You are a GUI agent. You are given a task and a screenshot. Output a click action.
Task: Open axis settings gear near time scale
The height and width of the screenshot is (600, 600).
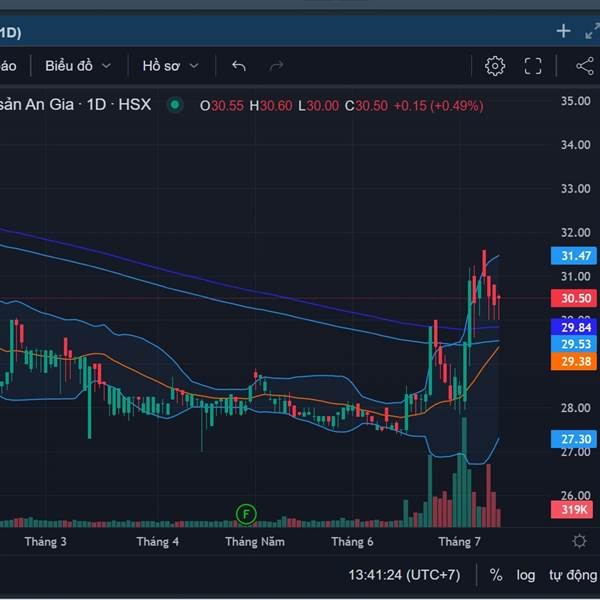pyautogui.click(x=579, y=541)
